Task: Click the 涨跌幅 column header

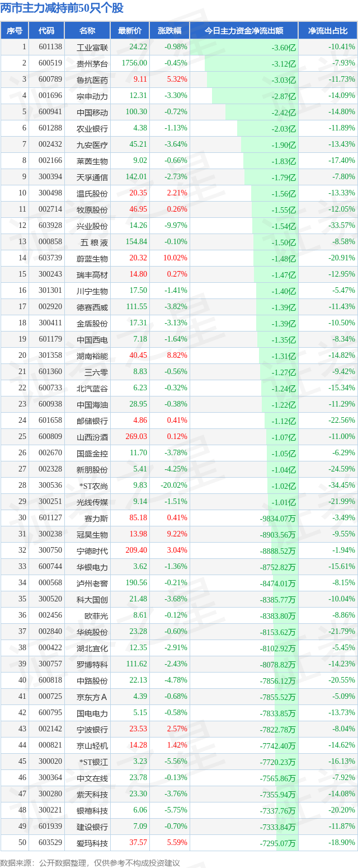Action: pyautogui.click(x=169, y=31)
